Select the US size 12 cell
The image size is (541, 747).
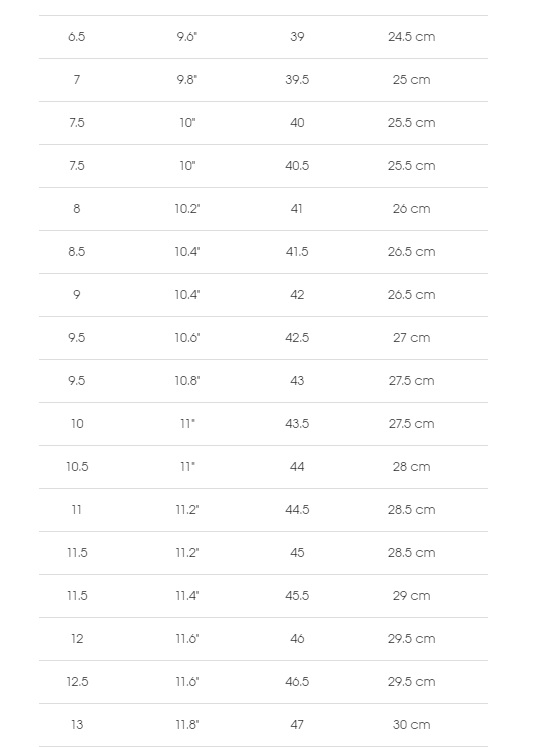coord(77,639)
